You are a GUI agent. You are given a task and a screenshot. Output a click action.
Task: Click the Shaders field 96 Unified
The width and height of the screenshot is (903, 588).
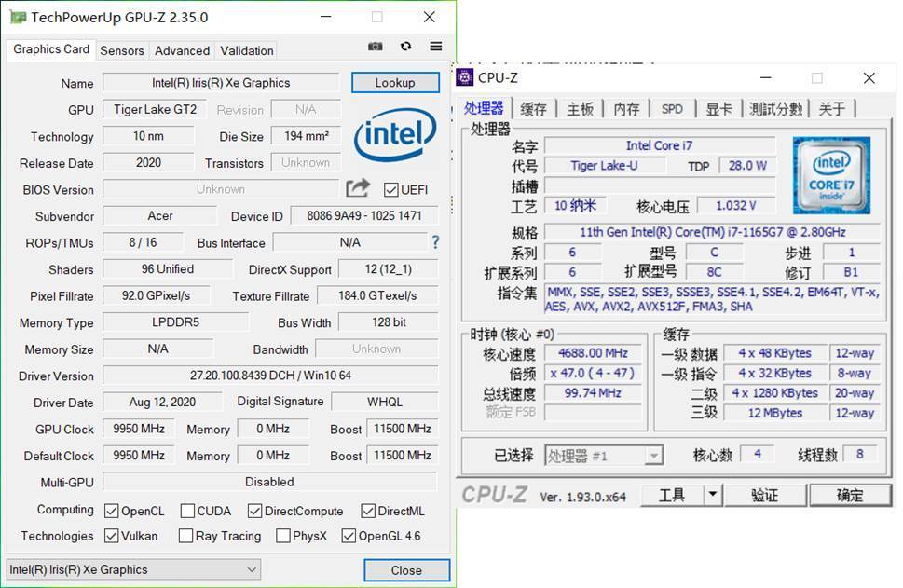168,269
